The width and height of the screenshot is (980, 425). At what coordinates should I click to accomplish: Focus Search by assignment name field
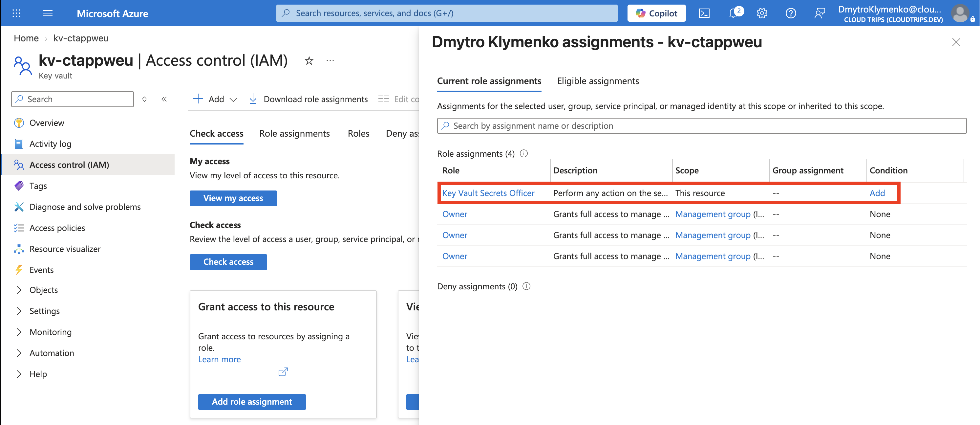click(x=701, y=126)
